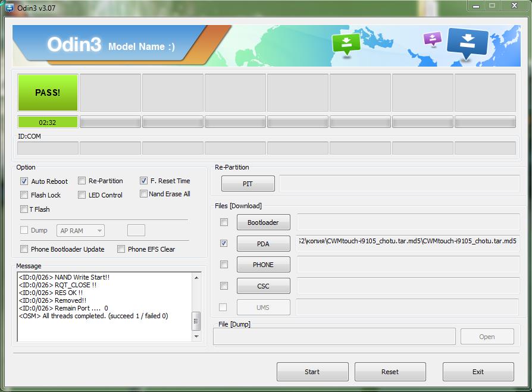
Task: Click the File [Dump] path field
Action: (x=334, y=337)
